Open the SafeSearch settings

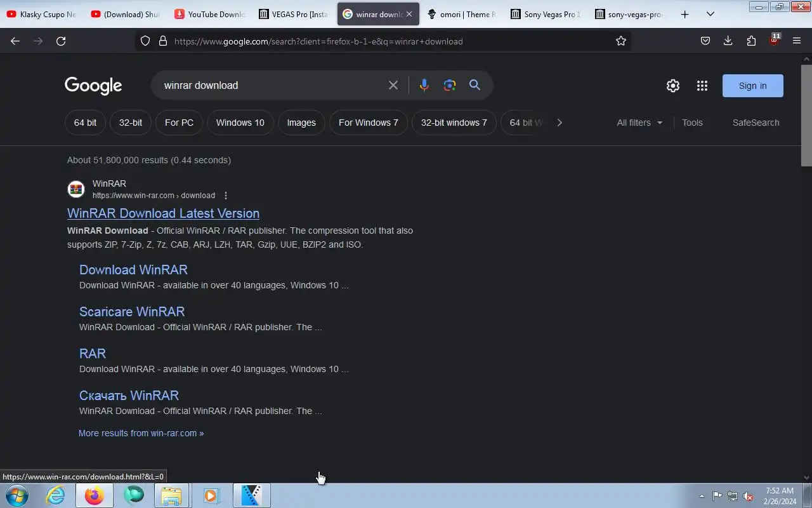[x=756, y=123]
